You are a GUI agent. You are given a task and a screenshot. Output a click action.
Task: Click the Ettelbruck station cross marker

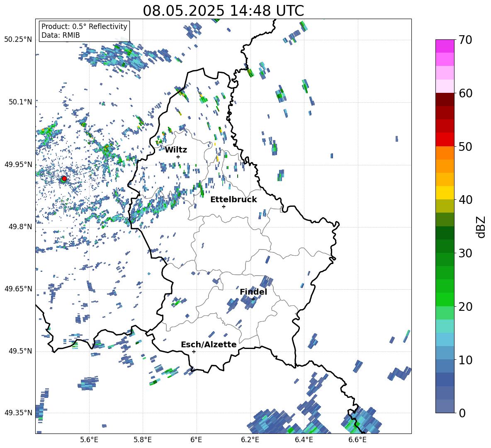pos(224,206)
